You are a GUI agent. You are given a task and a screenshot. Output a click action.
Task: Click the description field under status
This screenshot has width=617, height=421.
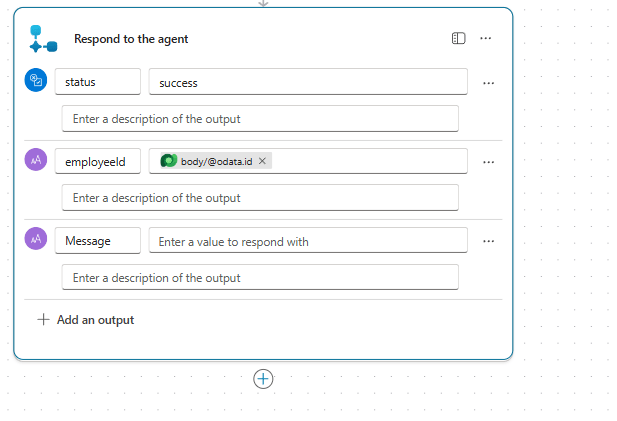pyautogui.click(x=260, y=118)
